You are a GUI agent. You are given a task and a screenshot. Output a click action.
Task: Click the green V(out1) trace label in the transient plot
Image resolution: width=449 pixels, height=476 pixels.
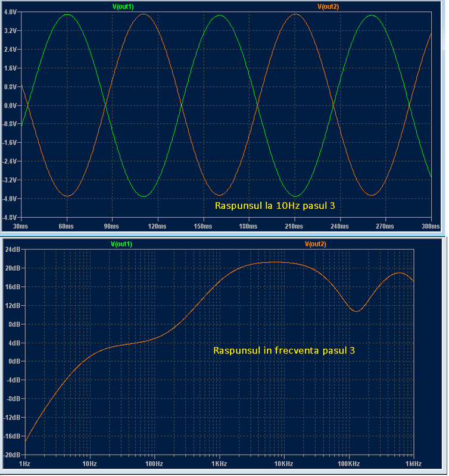[x=123, y=7]
